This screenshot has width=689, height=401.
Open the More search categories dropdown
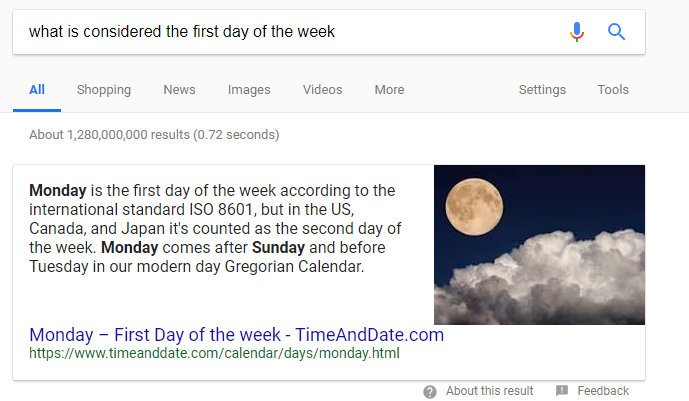click(389, 90)
